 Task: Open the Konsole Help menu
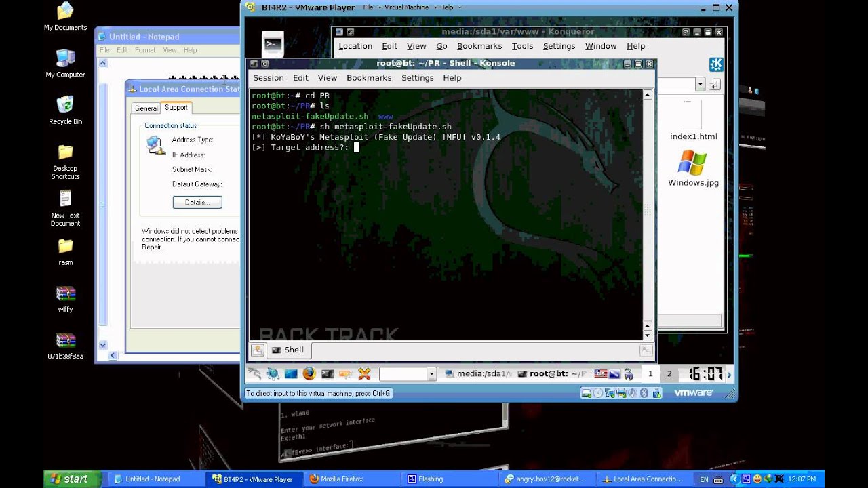click(452, 78)
